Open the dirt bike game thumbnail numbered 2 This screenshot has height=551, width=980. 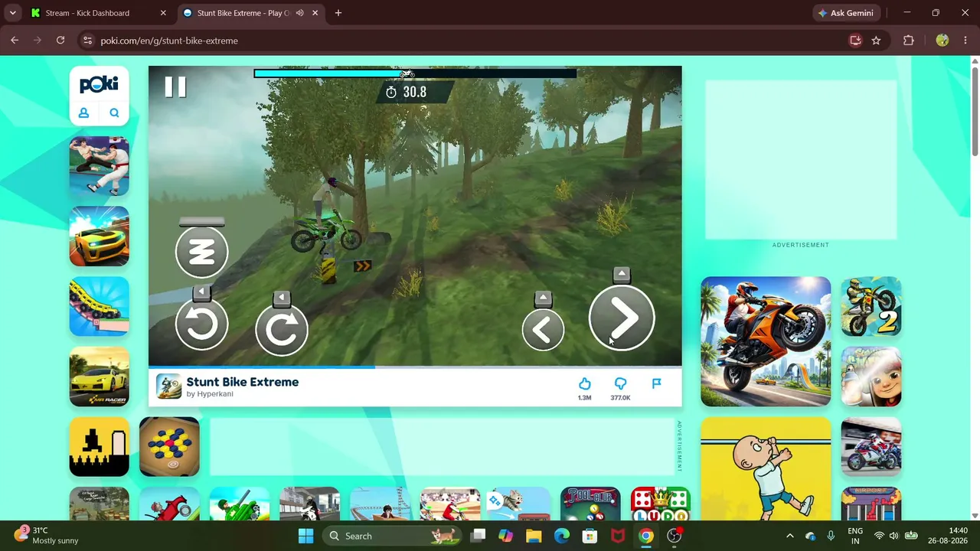coord(871,307)
